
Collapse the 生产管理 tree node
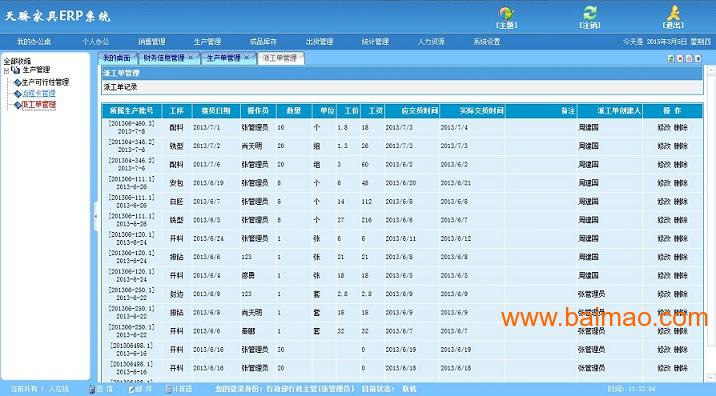click(x=6, y=71)
